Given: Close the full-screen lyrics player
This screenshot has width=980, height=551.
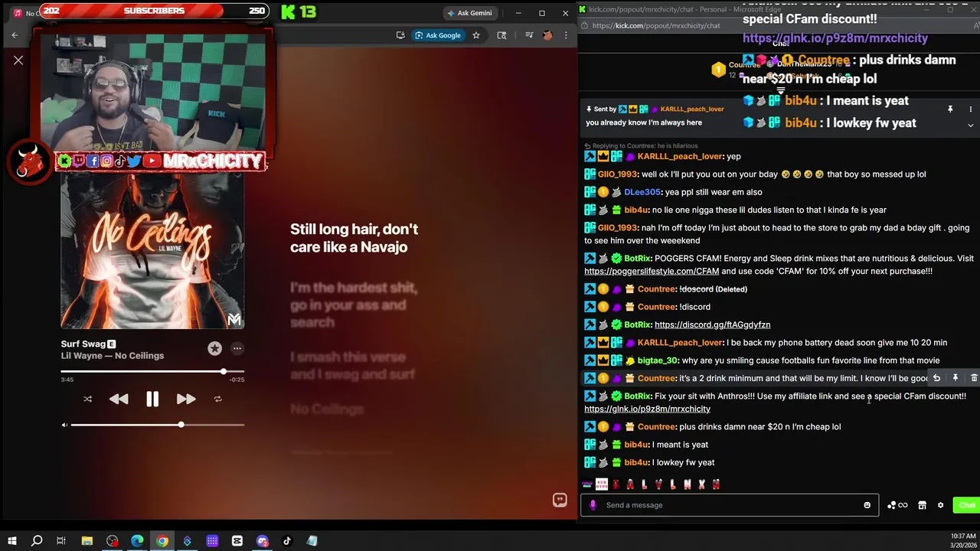Looking at the screenshot, I should tap(18, 60).
